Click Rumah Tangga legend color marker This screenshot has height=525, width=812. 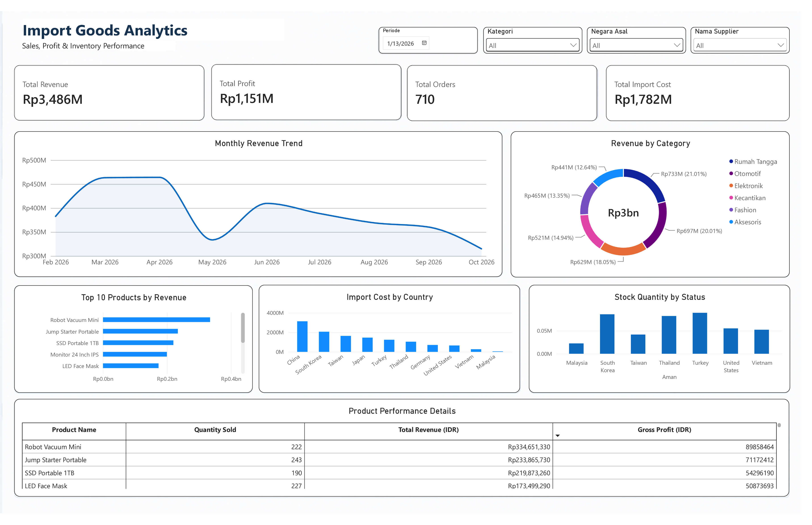pyautogui.click(x=731, y=161)
